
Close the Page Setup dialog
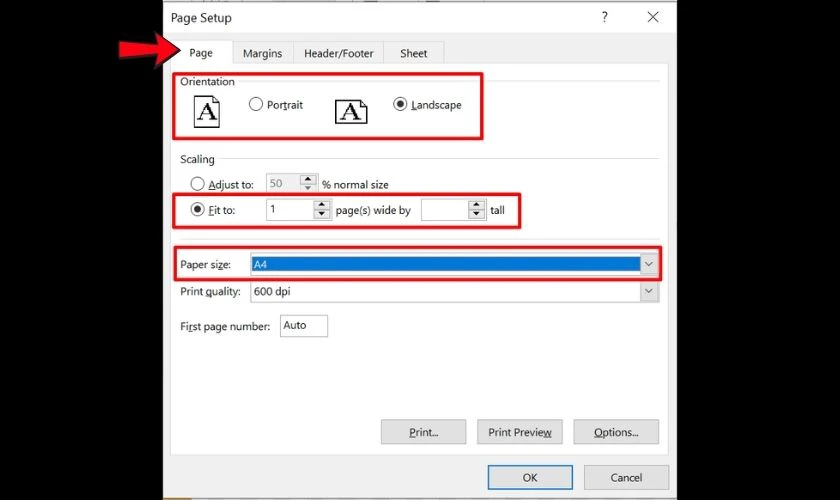[x=653, y=17]
